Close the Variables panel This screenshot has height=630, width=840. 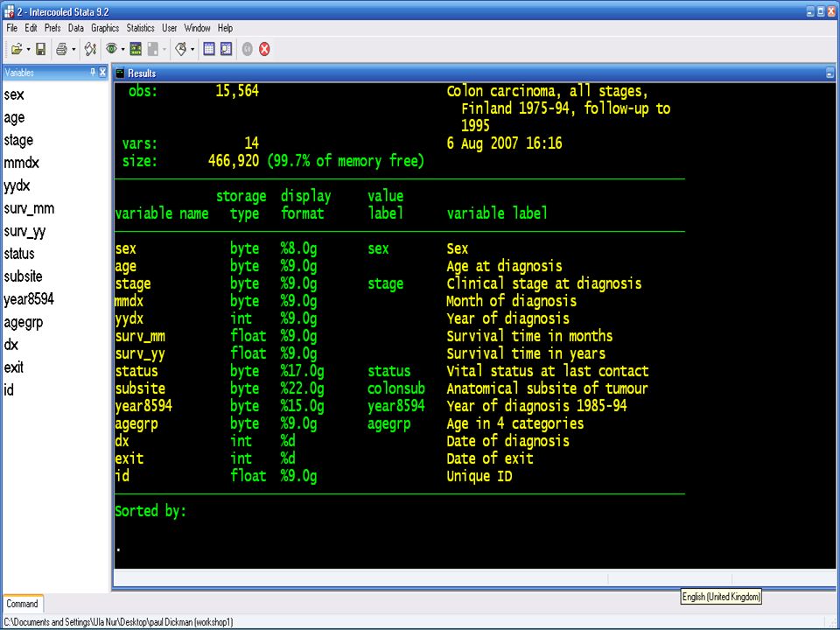103,73
